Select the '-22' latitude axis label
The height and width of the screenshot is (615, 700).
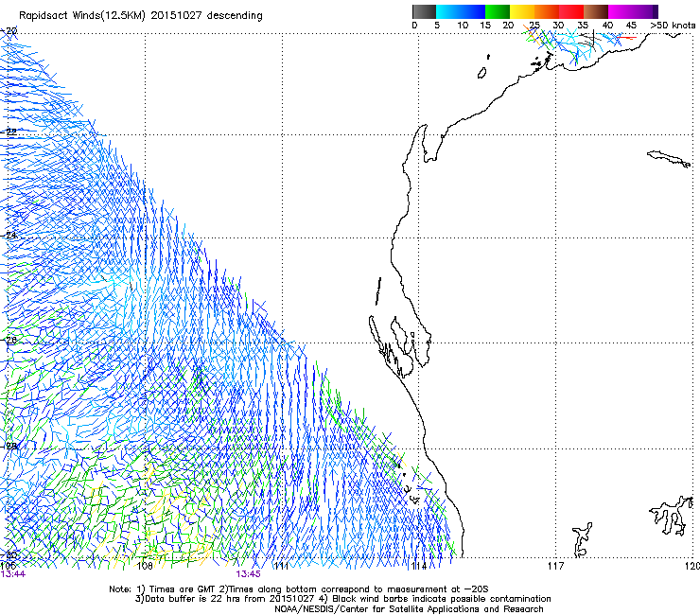tap(9, 132)
